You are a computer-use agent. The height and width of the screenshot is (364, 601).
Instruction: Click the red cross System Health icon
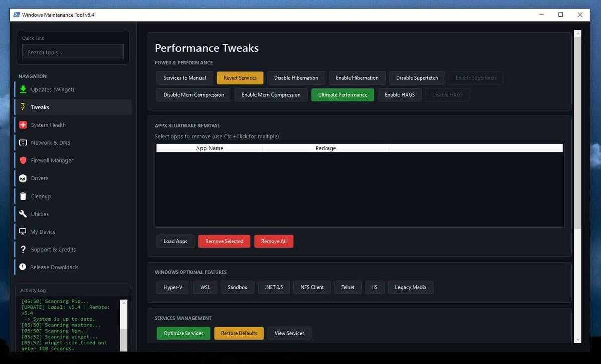(23, 125)
